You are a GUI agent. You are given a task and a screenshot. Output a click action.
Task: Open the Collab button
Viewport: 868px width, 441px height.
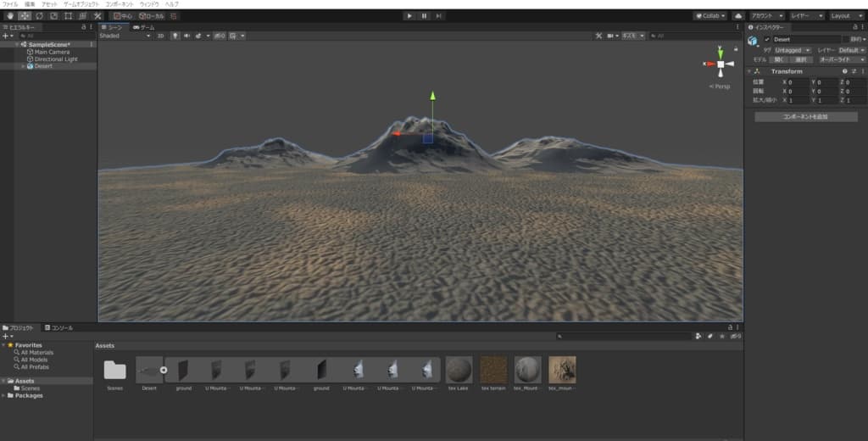[709, 15]
